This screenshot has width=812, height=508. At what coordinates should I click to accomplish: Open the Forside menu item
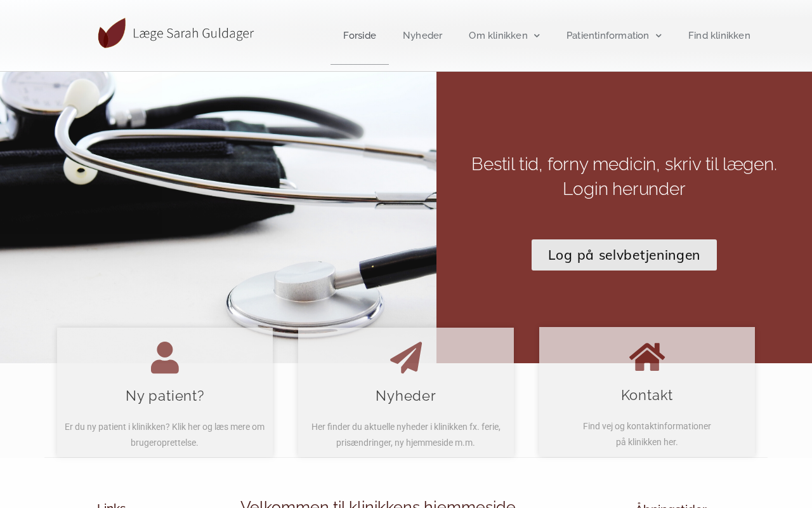click(x=360, y=36)
